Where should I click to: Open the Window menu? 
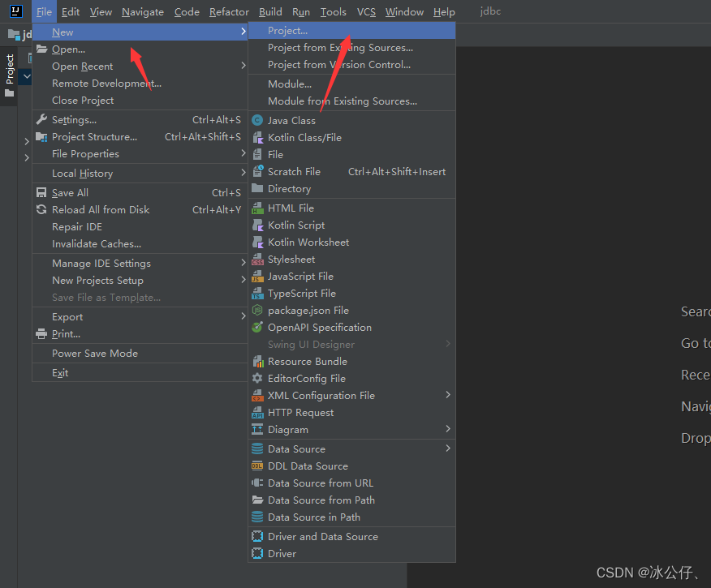pos(404,12)
